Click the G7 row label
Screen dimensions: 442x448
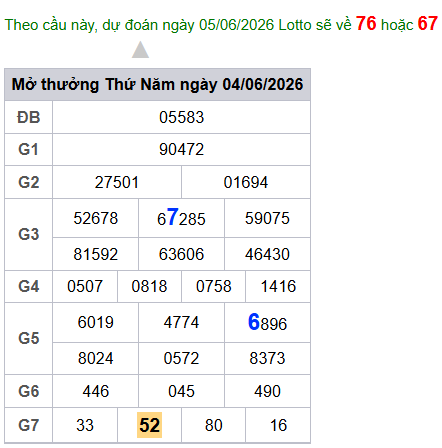(29, 425)
